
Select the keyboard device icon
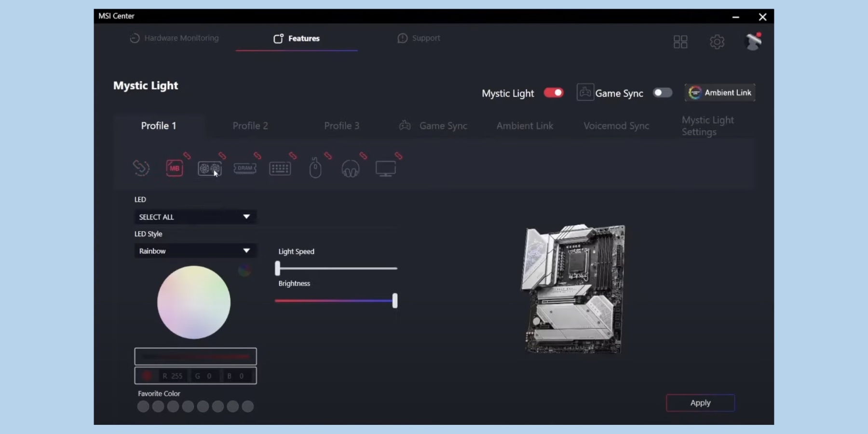(x=280, y=168)
